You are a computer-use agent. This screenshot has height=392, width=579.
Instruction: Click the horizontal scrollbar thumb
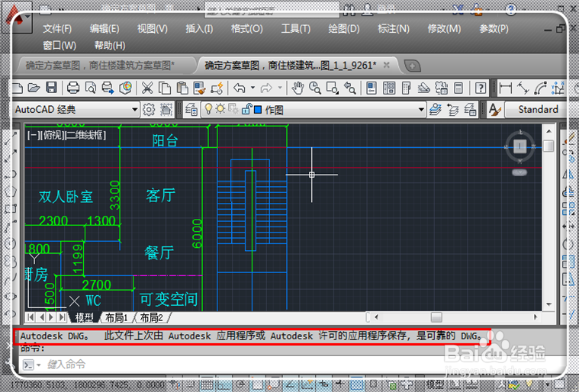point(436,317)
